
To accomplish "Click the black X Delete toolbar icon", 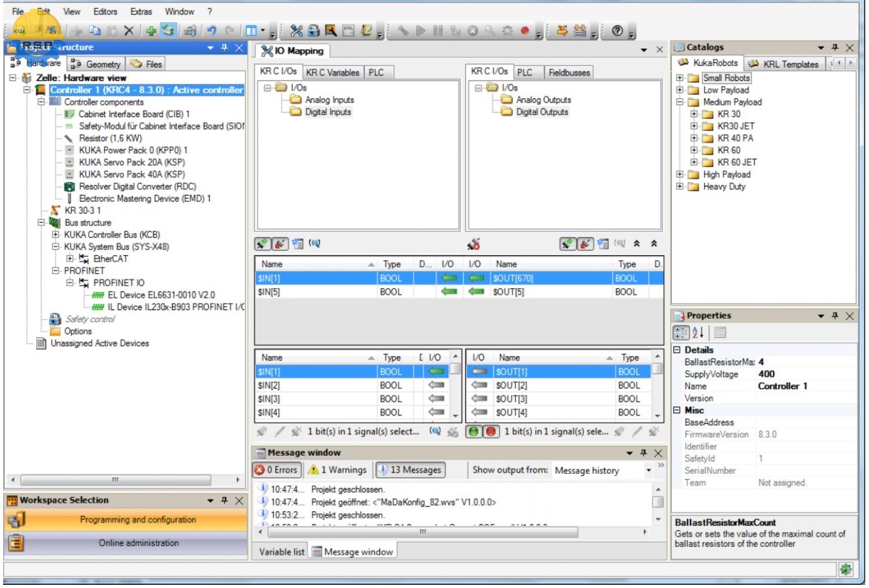I will click(x=129, y=31).
